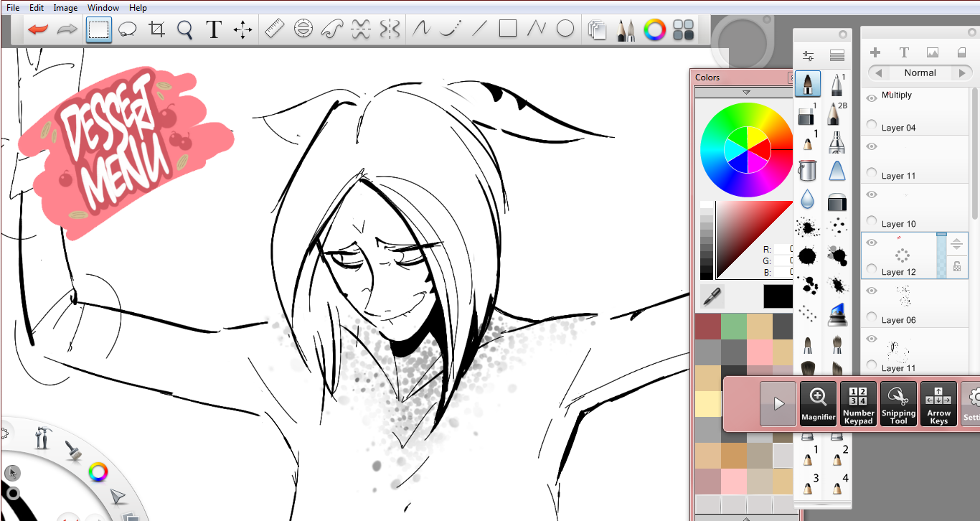Pick the zoom magnifying glass in toolbar
980x521 pixels.
185,29
